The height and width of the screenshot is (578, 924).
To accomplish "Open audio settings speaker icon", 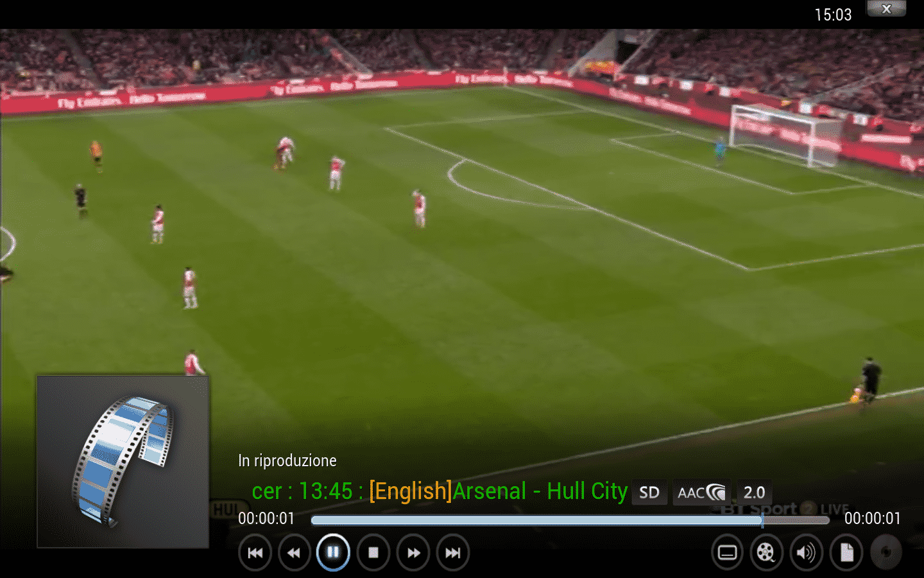I will (806, 552).
